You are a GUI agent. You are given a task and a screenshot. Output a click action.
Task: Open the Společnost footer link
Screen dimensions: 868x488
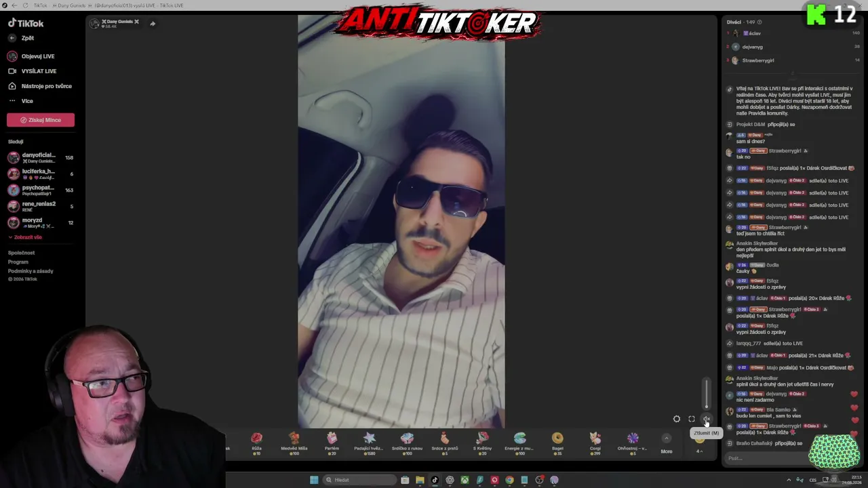point(21,253)
